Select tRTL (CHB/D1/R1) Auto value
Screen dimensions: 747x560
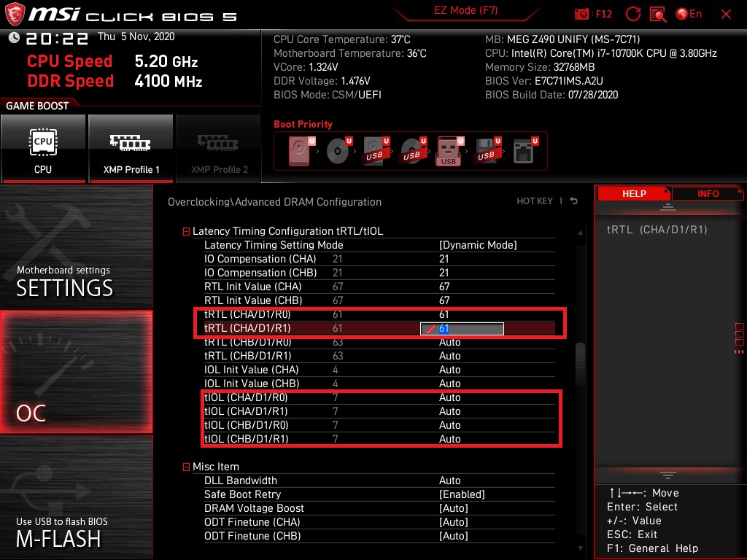point(449,356)
